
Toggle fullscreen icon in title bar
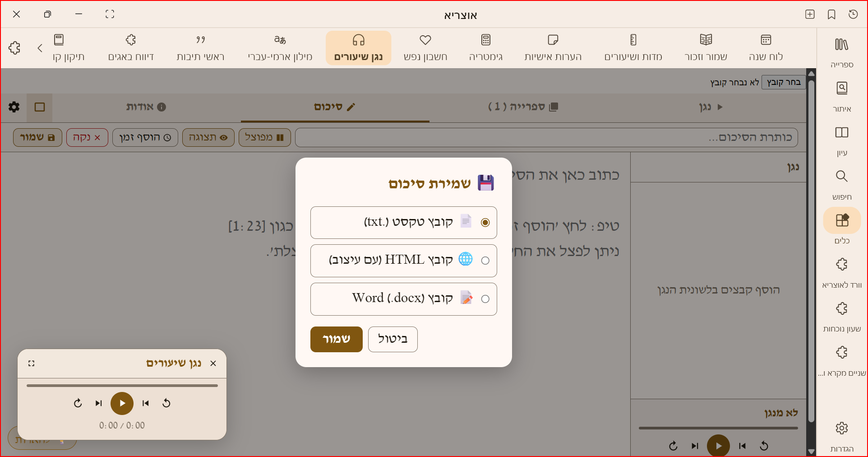pyautogui.click(x=110, y=14)
